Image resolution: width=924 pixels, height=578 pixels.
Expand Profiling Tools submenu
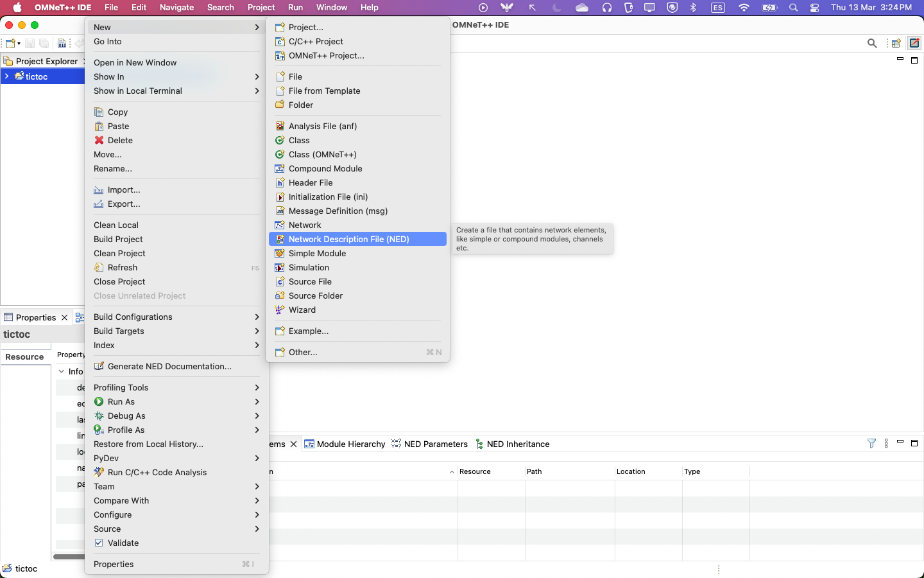click(x=176, y=387)
